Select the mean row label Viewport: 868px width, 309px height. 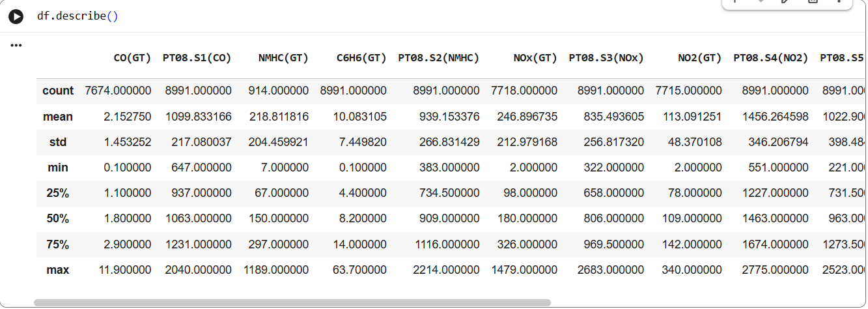(58, 117)
